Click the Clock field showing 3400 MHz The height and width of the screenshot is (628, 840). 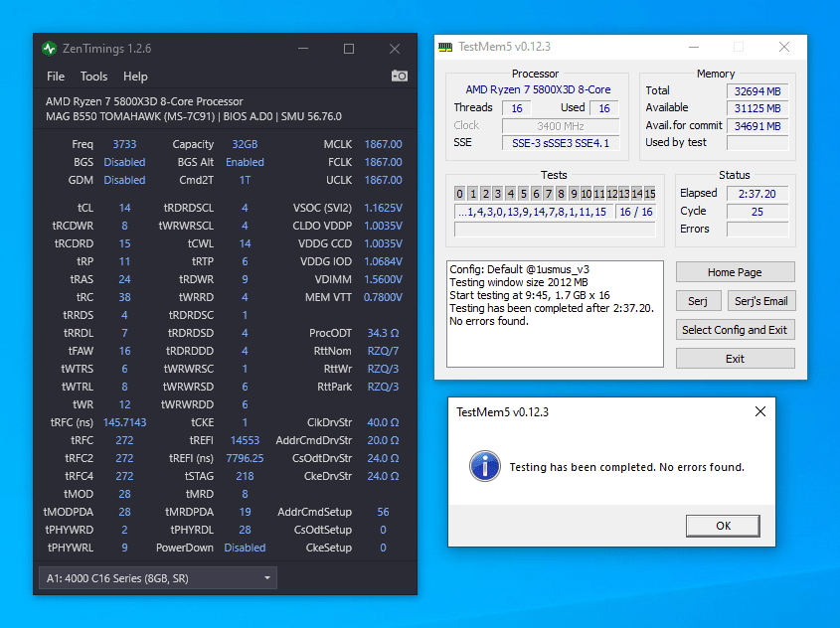tap(561, 126)
